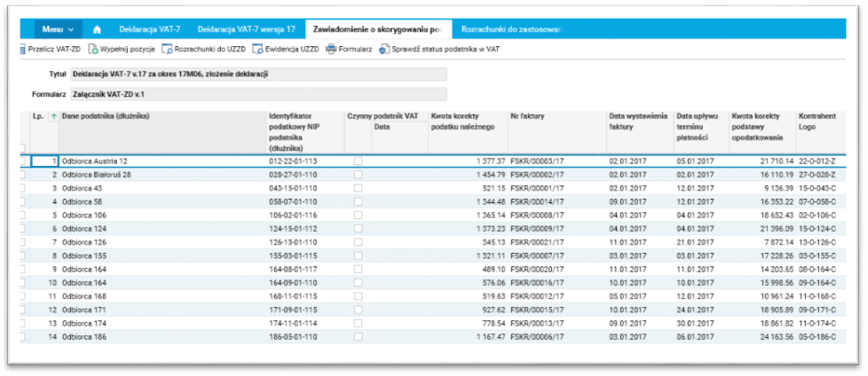Toggle VAT checkbox for Odbiorca Austria 12
This screenshot has height=376, width=868.
[359, 161]
